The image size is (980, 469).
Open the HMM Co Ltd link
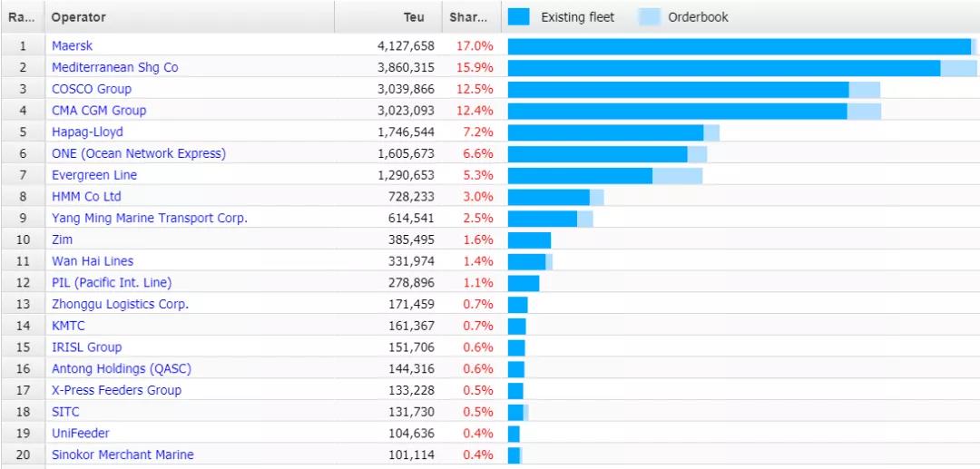click(x=86, y=197)
